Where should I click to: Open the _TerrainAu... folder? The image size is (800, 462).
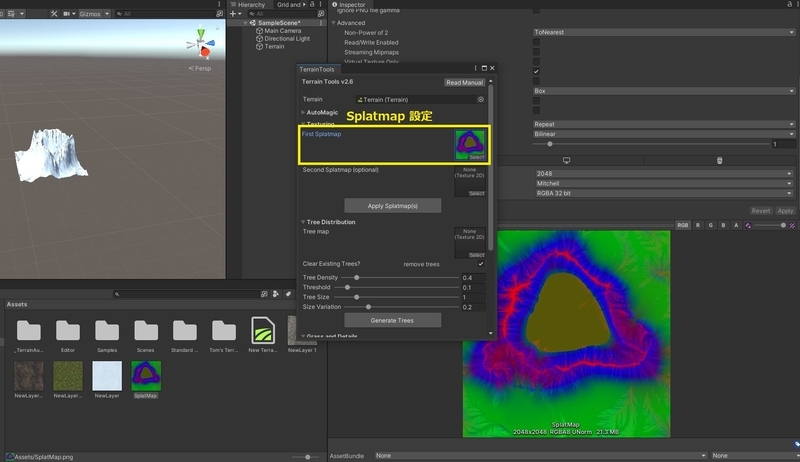[x=29, y=335]
